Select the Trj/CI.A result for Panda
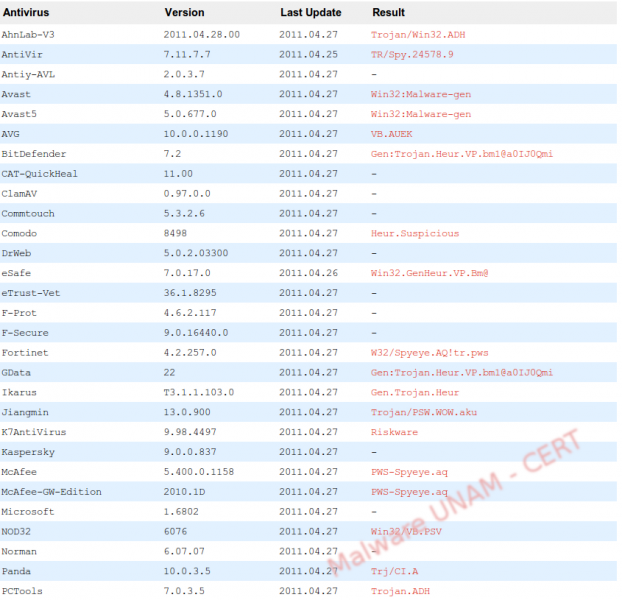The width and height of the screenshot is (622, 600). [x=394, y=571]
